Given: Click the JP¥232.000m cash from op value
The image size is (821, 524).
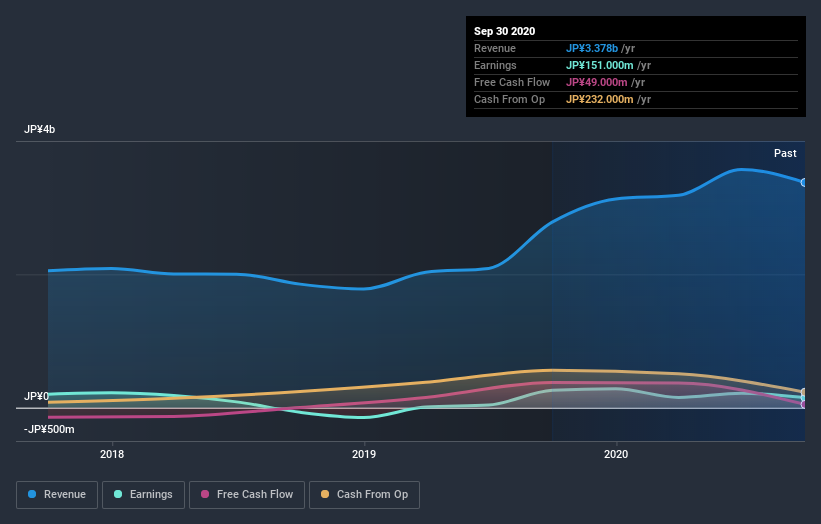Looking at the screenshot, I should pyautogui.click(x=600, y=99).
